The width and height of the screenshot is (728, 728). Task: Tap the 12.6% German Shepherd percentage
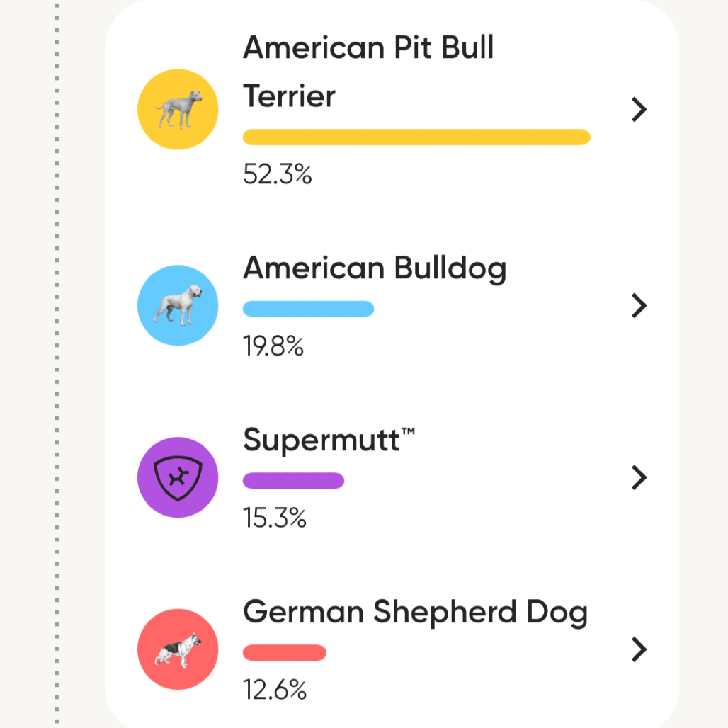coord(275,690)
